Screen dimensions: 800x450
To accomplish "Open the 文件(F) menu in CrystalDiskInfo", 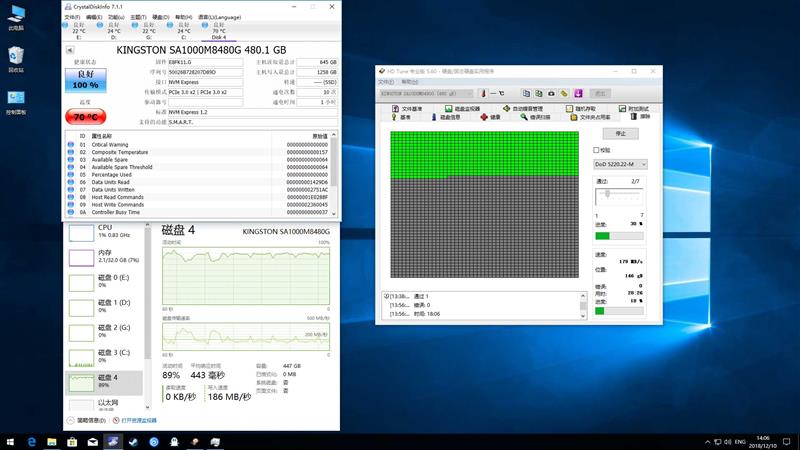I will click(x=72, y=17).
